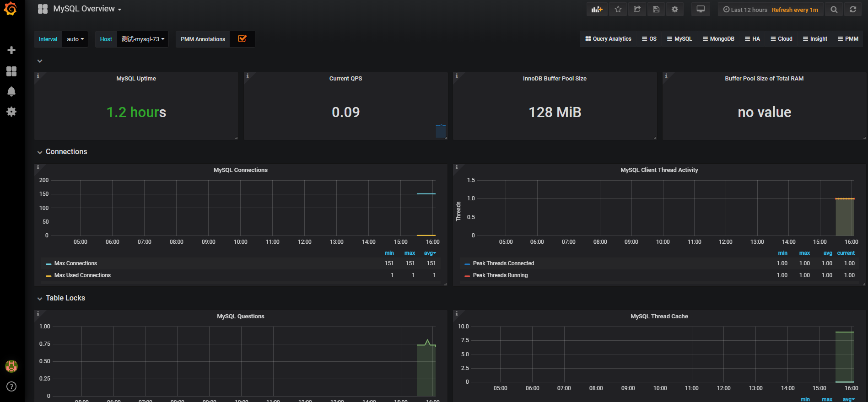Click the Add panel toolbar icon

click(x=597, y=9)
